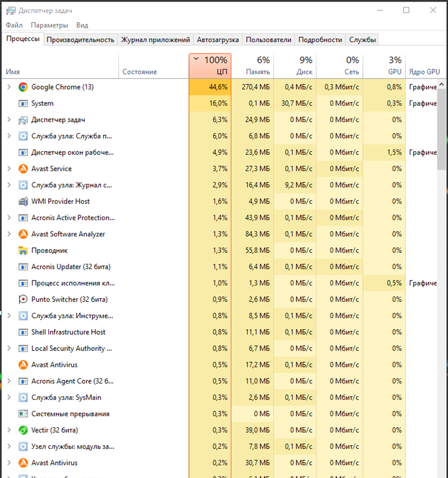Open the Автозагрузка tab

(x=218, y=40)
